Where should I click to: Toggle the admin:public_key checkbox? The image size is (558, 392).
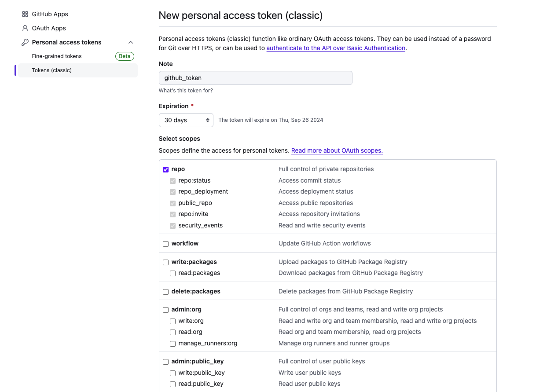click(x=166, y=362)
